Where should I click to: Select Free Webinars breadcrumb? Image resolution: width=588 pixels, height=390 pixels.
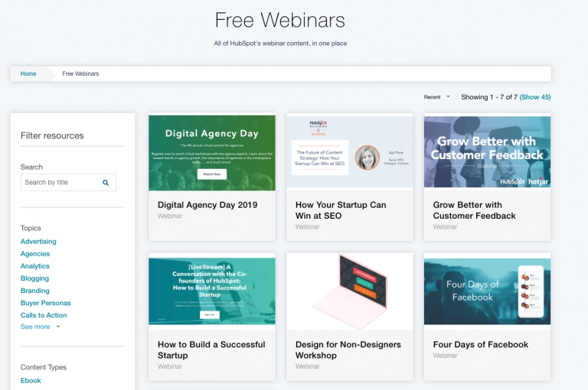pos(80,74)
